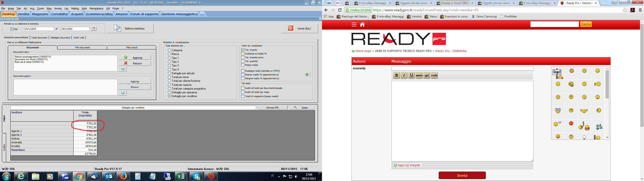Show hidden system tray icons

(x=279, y=177)
